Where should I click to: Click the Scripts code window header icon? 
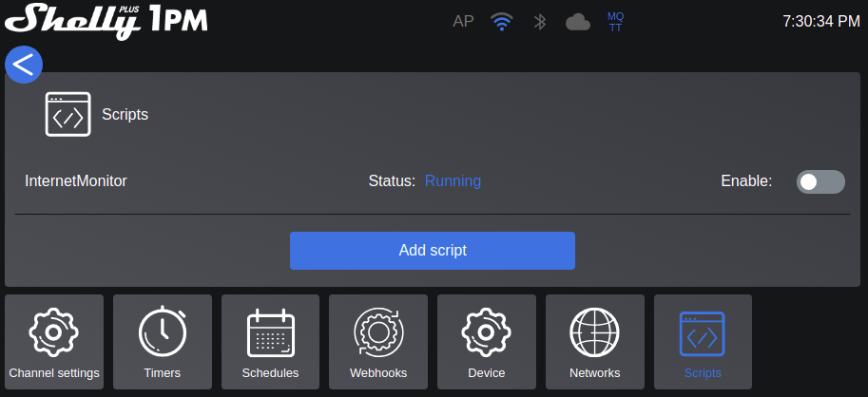tap(68, 115)
